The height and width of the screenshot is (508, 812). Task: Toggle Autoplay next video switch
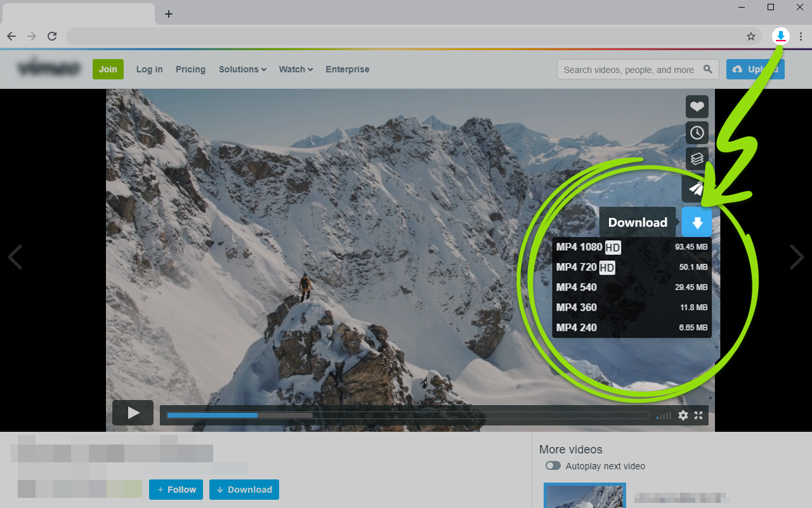(x=553, y=465)
